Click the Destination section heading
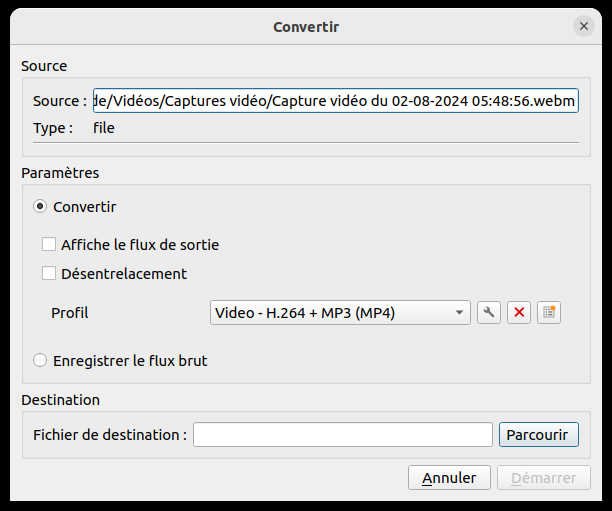The image size is (612, 511). (60, 400)
